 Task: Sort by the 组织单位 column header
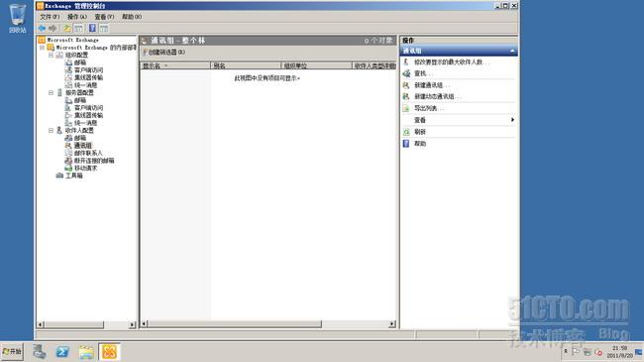click(316, 65)
